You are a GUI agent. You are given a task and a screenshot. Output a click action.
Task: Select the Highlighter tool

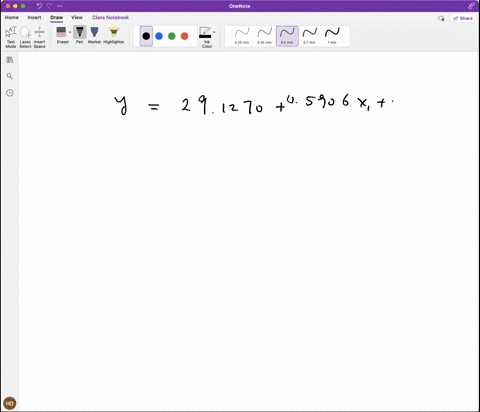(114, 35)
